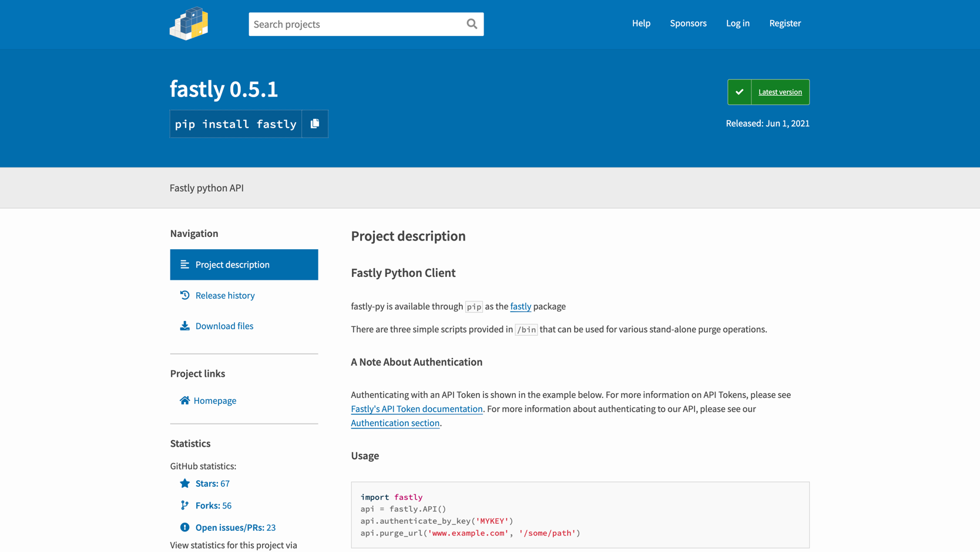Open Help in top navigation
980x552 pixels.
(x=641, y=24)
